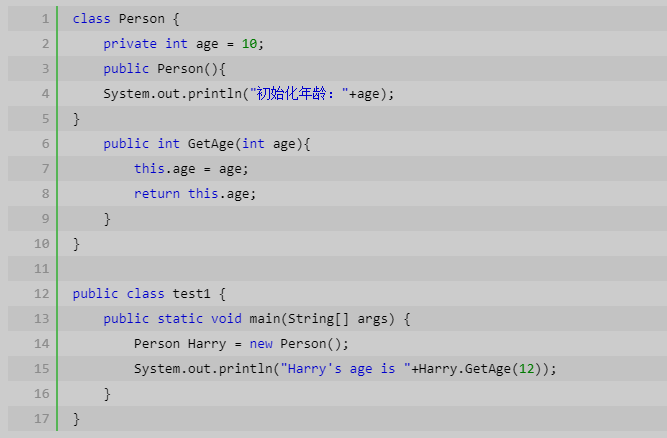667x438 pixels.
Task: Click line number 17 in the gutter
Action: click(41, 418)
